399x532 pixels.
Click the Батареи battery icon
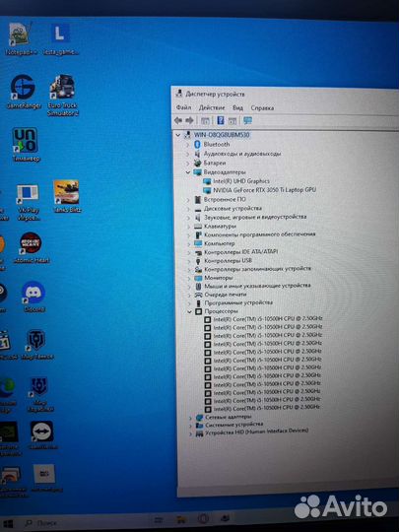pos(197,163)
